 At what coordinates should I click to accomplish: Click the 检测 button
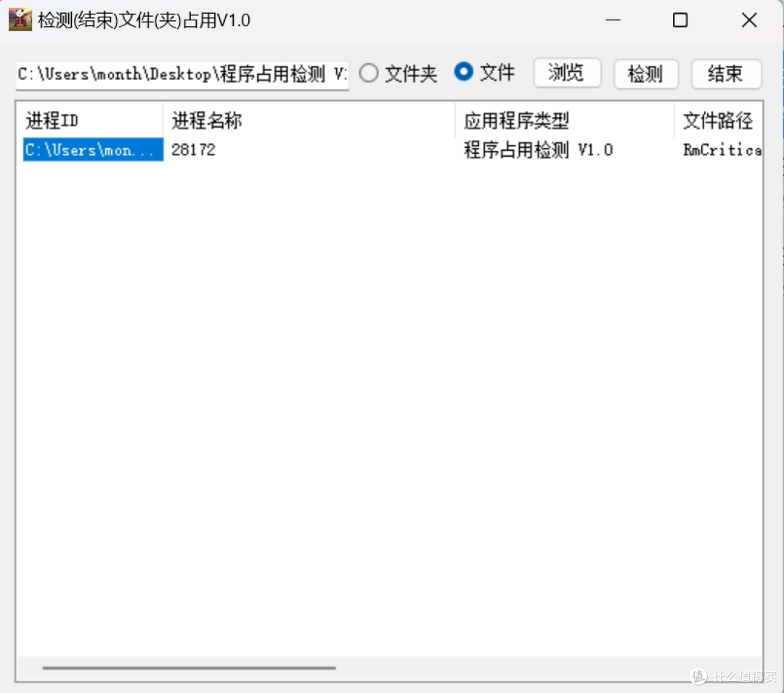click(x=645, y=74)
